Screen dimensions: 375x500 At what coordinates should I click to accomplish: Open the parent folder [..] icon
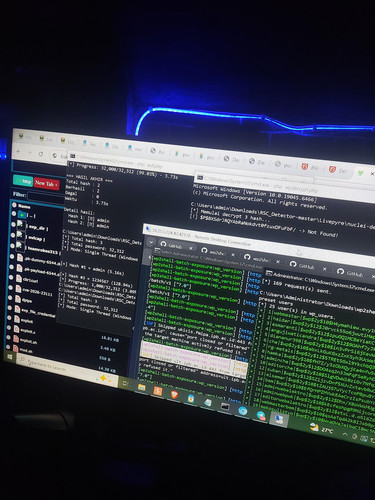22,215
